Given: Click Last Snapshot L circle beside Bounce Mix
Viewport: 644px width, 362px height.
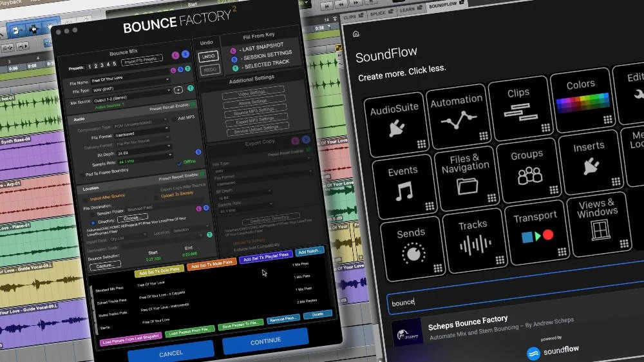Looking at the screenshot, I should 176,55.
